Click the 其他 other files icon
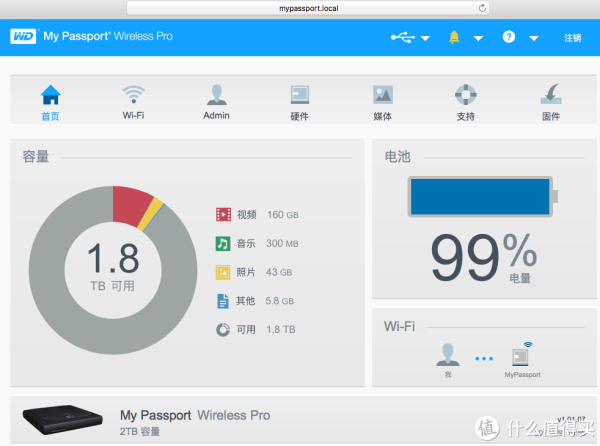This screenshot has height=446, width=600. click(x=223, y=301)
